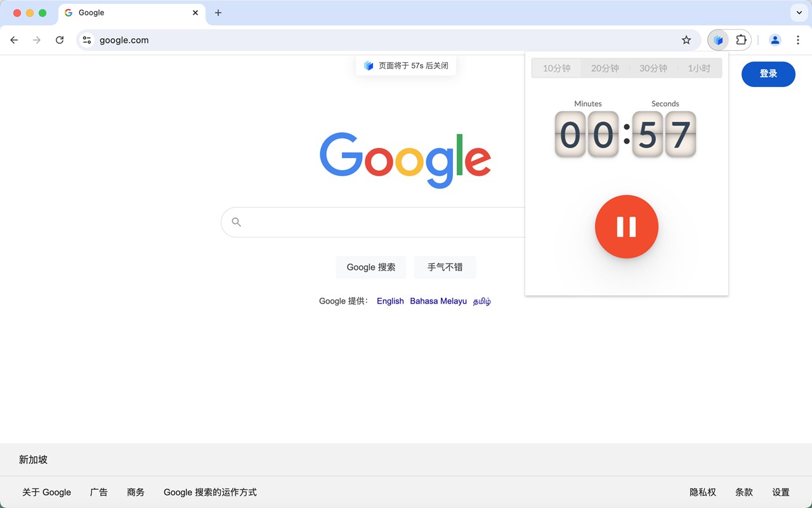Switch Google language to தமிழ்
The width and height of the screenshot is (812, 508).
(x=482, y=301)
